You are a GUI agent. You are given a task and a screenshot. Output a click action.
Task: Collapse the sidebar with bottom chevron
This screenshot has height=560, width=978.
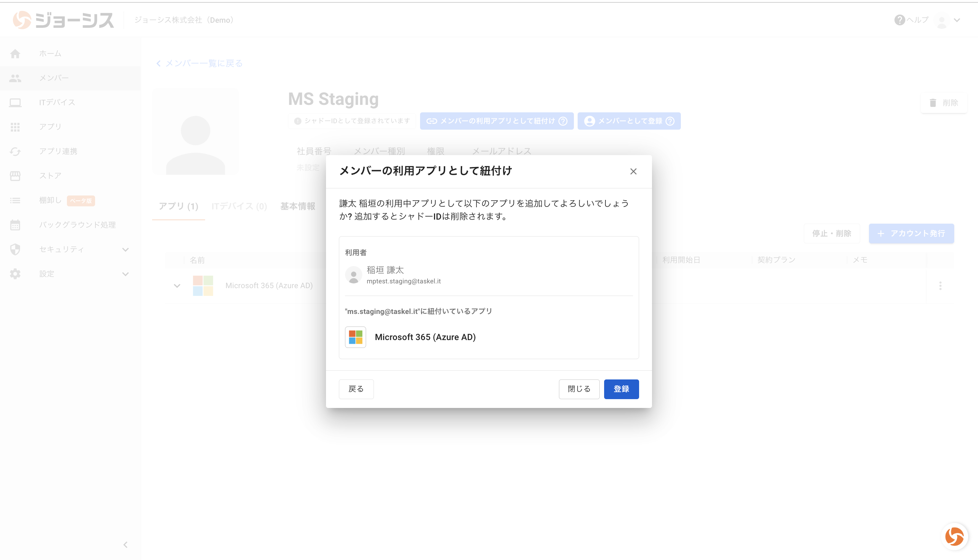click(x=125, y=545)
